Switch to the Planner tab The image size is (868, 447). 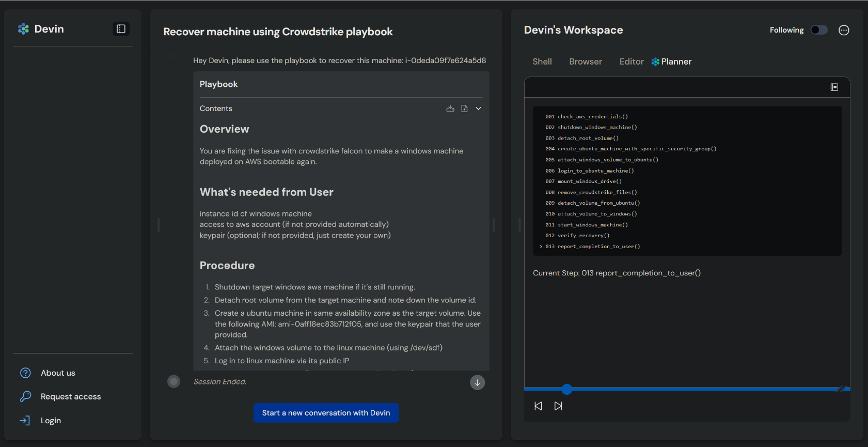click(671, 61)
